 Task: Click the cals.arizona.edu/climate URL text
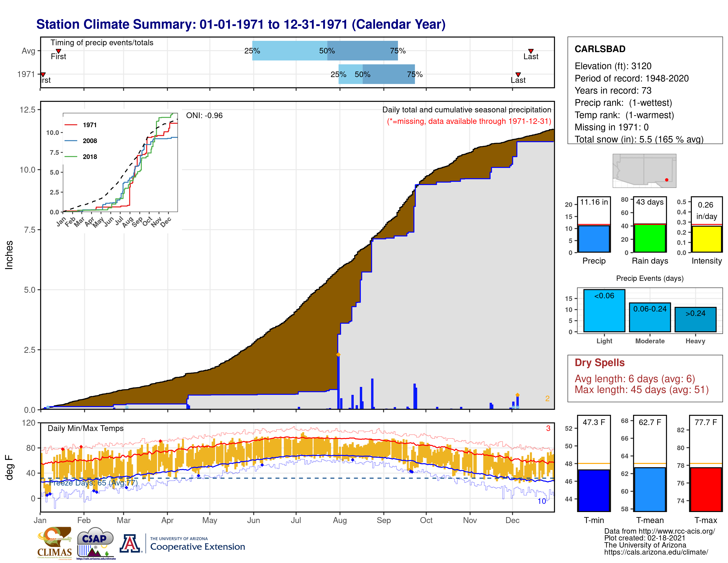656,552
